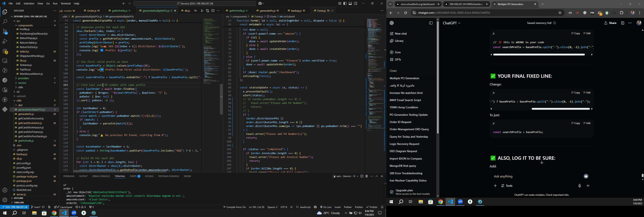Open generatePo.js in the Explorer
The height and width of the screenshot is (217, 644).
click(x=26, y=114)
